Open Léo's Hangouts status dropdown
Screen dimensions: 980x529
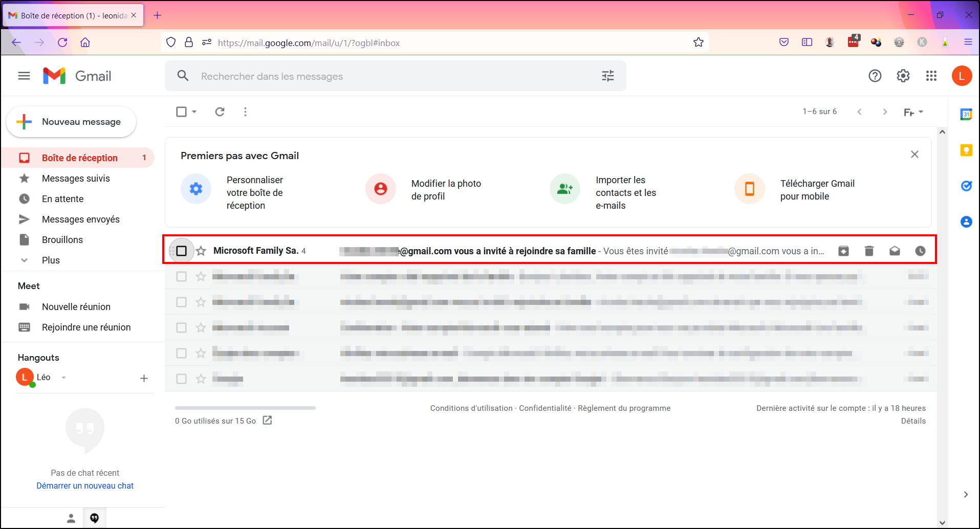64,378
